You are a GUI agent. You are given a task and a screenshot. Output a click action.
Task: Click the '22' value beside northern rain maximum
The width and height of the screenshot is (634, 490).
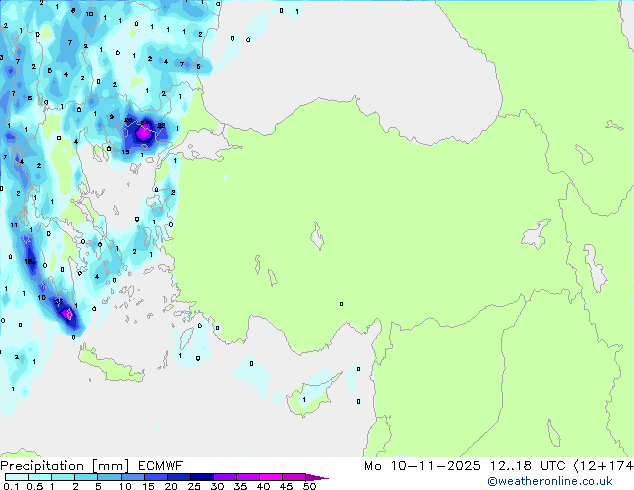tap(161, 126)
